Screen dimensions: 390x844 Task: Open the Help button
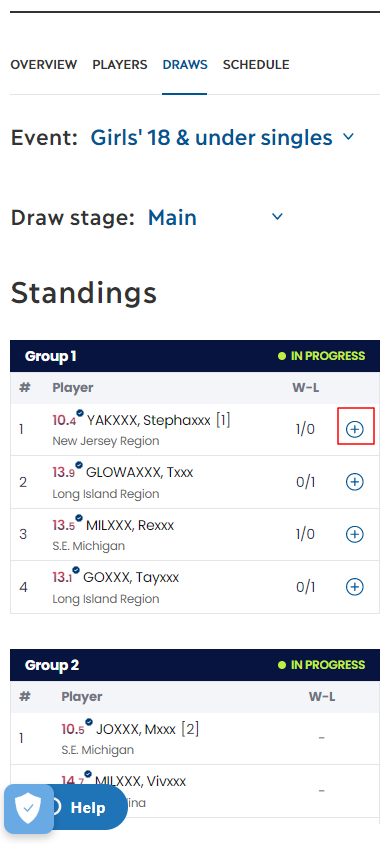click(86, 808)
